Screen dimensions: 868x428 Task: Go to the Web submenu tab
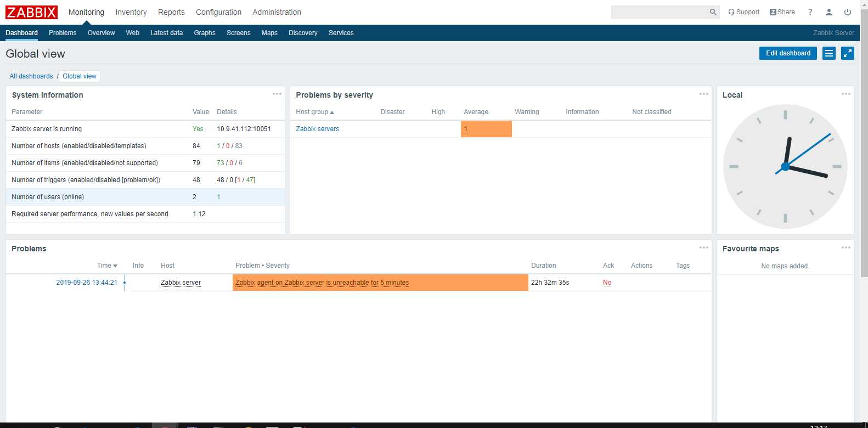pyautogui.click(x=133, y=33)
